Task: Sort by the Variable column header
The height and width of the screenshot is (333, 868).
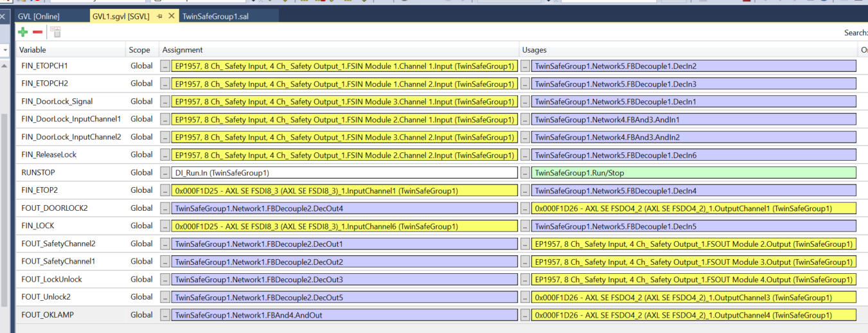Action: click(x=71, y=50)
